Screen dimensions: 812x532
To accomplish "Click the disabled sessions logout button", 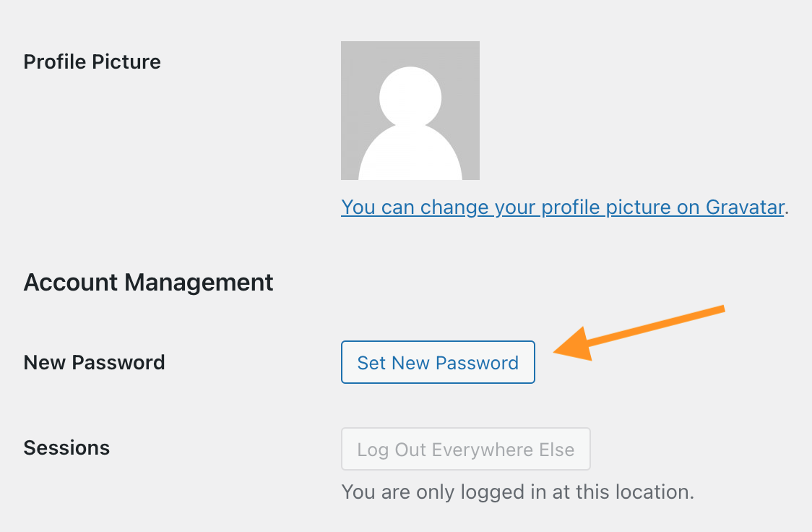I will [465, 449].
